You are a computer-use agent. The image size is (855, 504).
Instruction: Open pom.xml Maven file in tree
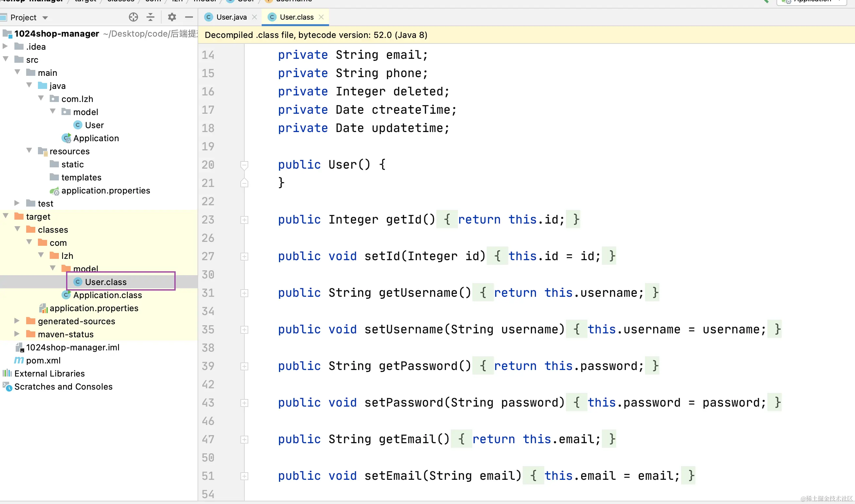coord(43,360)
